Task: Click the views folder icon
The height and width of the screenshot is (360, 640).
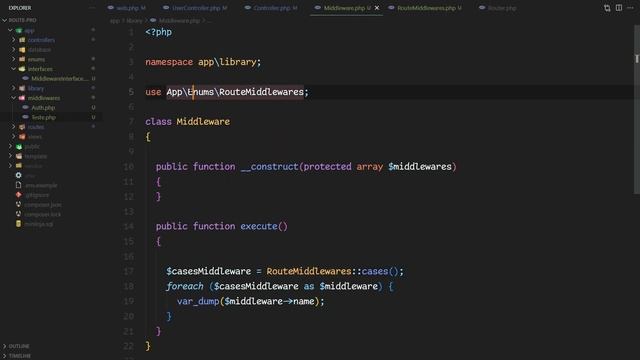Action: click(22, 137)
